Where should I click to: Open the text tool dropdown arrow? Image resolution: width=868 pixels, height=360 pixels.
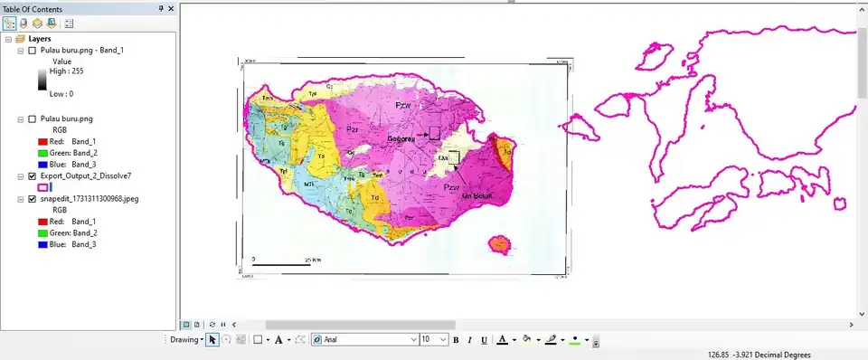tap(289, 340)
